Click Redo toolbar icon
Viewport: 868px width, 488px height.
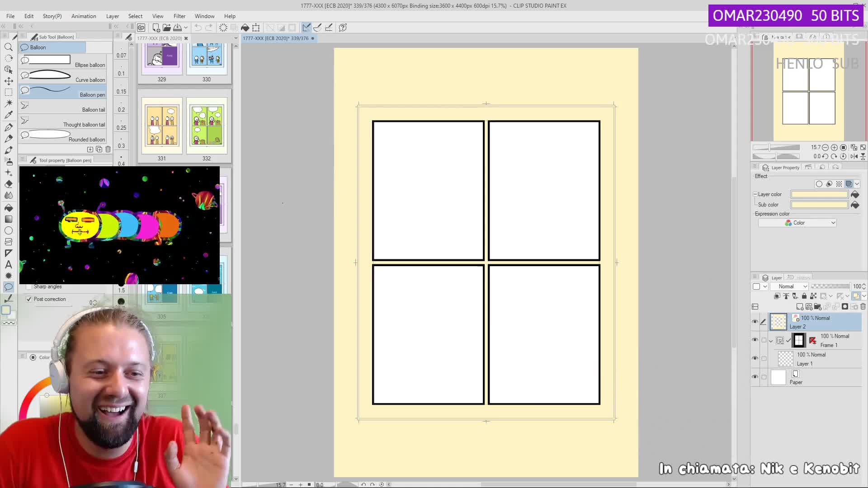(x=209, y=28)
